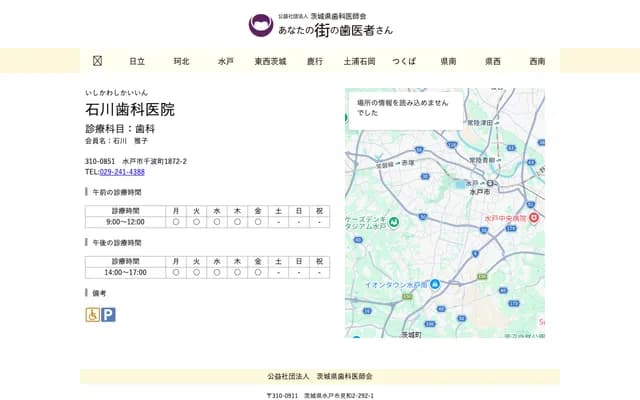640x400 pixels.
Task: Click the map load error message box
Action: tap(404, 108)
